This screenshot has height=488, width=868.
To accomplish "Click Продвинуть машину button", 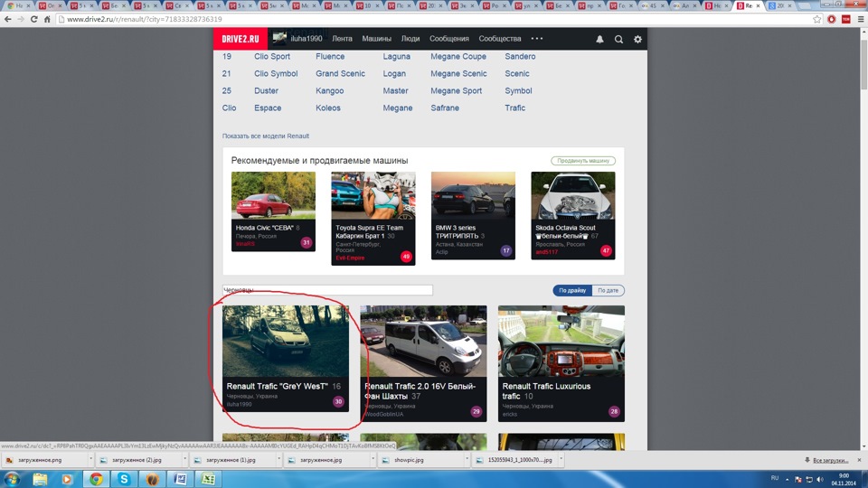I will pyautogui.click(x=583, y=161).
